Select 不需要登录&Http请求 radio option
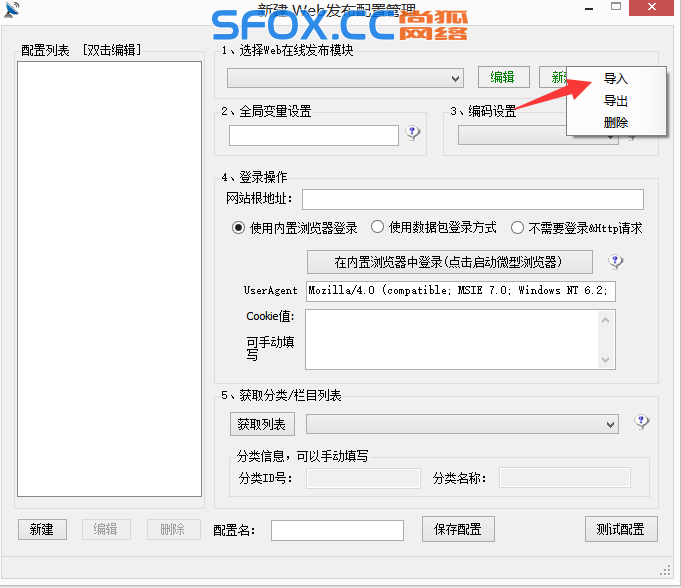Screen dimensions: 681x588 [x=518, y=227]
